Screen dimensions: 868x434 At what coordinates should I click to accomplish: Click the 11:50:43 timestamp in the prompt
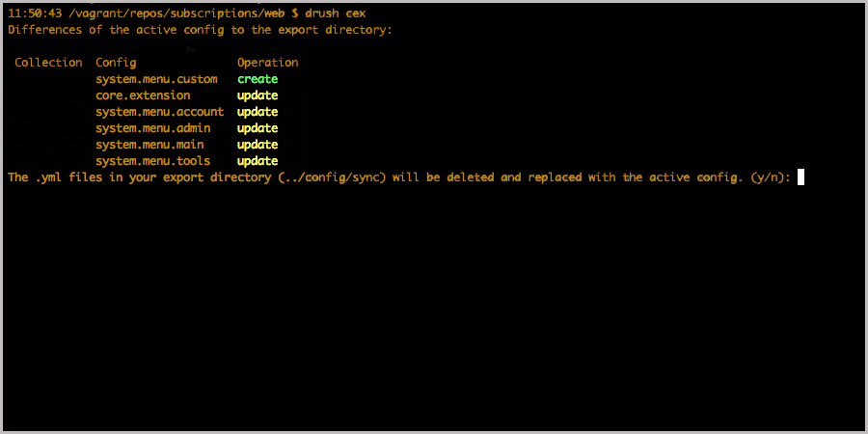34,14
